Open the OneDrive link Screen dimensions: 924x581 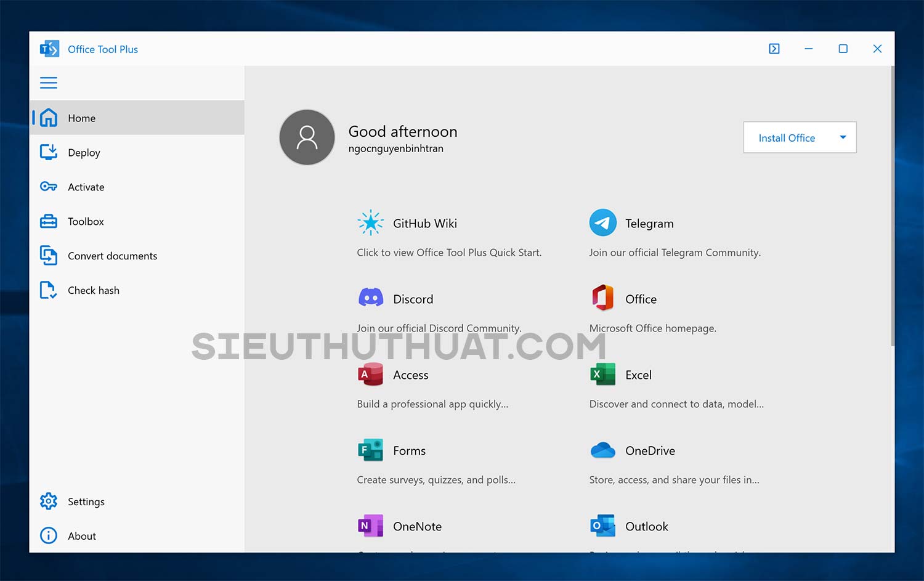click(x=650, y=450)
